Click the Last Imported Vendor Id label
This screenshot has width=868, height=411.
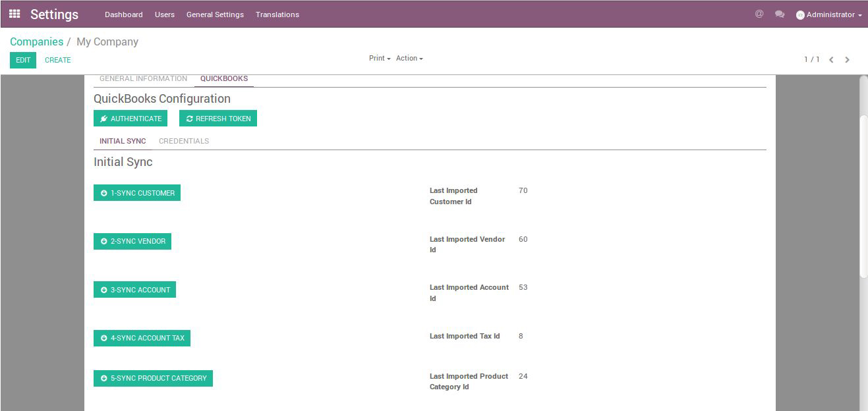tap(467, 244)
